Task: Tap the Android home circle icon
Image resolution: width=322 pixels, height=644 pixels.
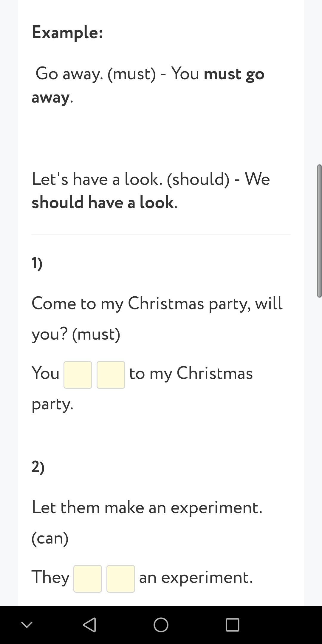Action: [x=161, y=625]
